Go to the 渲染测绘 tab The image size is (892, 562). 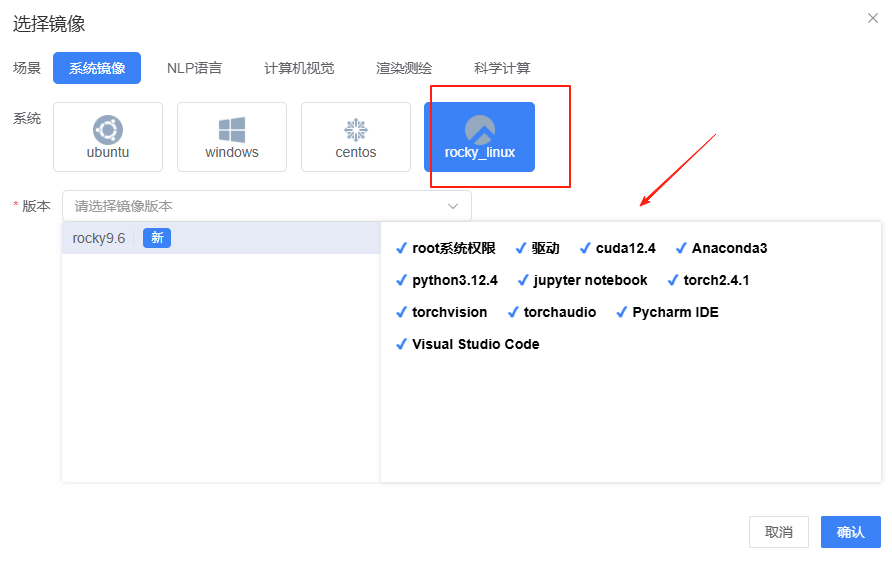coord(404,68)
